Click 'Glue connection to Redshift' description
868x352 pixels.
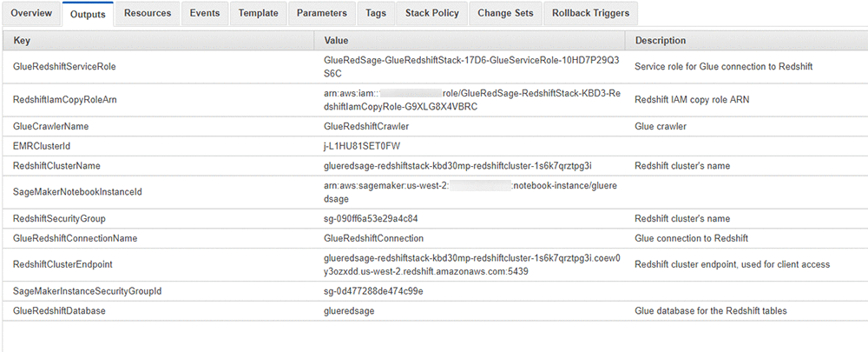point(692,238)
